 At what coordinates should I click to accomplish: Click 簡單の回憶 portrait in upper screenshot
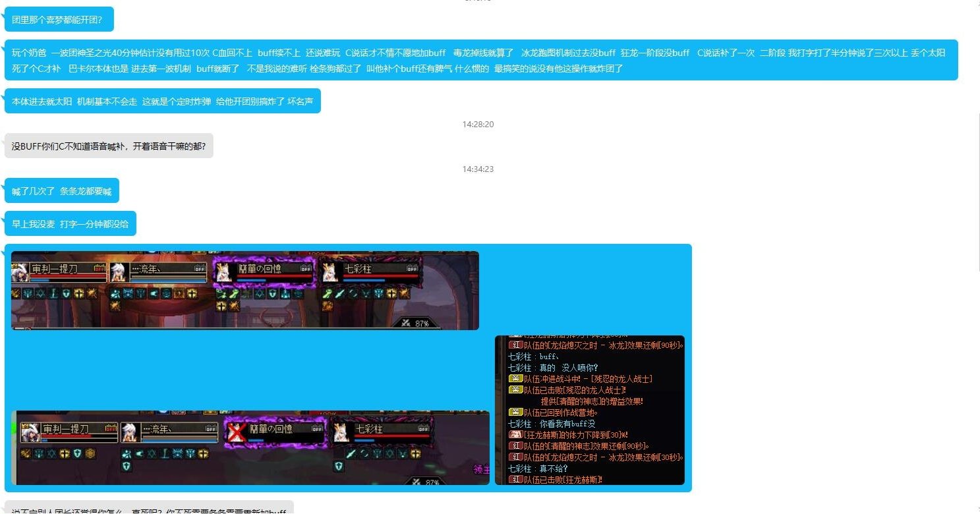pos(225,271)
